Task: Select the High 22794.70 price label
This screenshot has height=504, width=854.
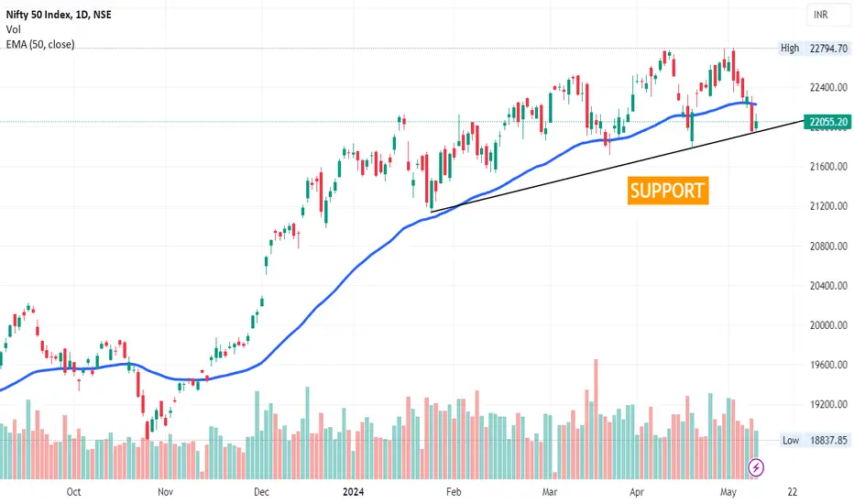Action: coord(814,49)
